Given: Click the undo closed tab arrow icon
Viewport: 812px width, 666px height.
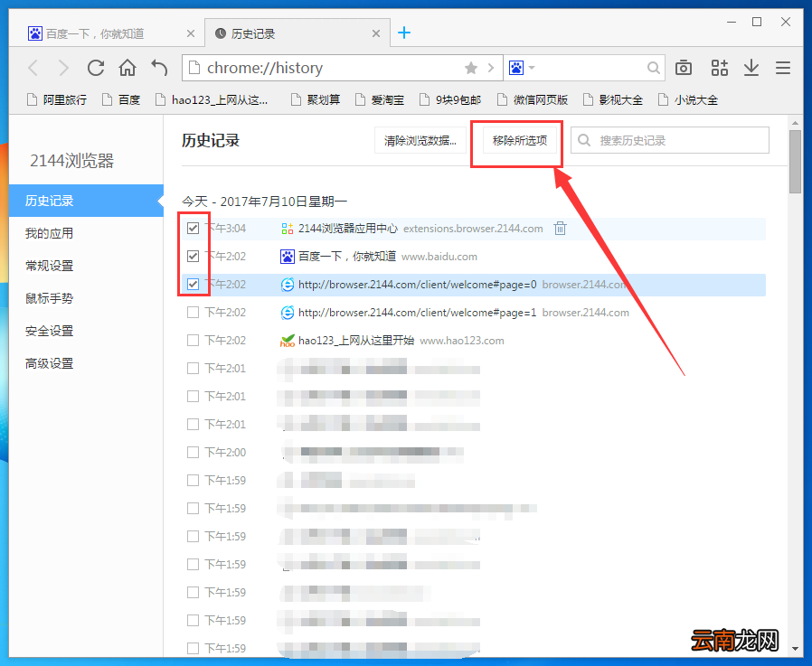Looking at the screenshot, I should click(159, 68).
